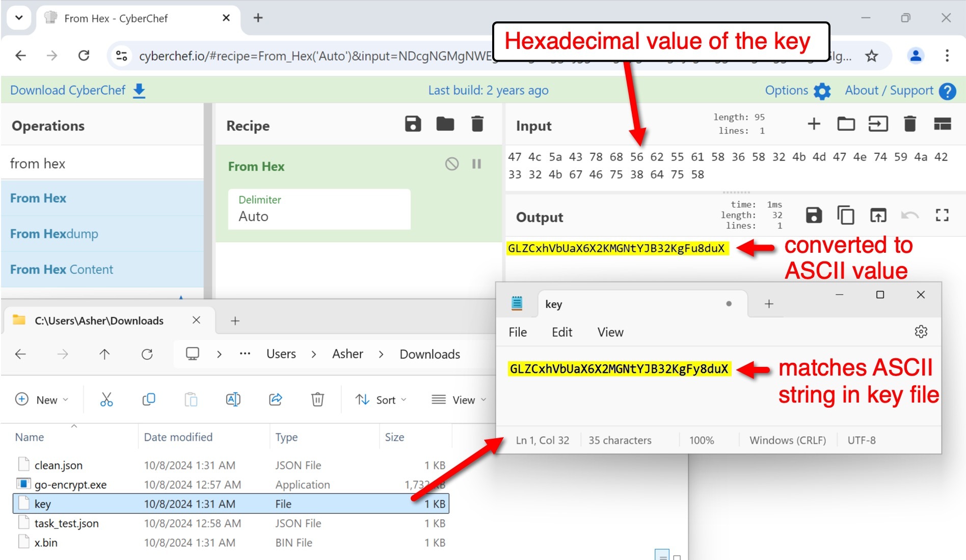Rename the selected file in Explorer
The image size is (966, 560).
(233, 399)
